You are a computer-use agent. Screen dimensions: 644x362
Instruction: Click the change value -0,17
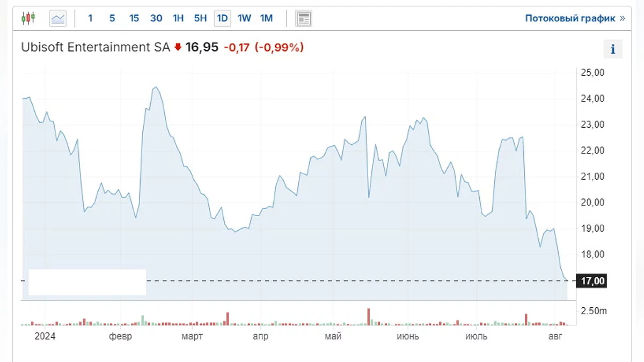tap(237, 47)
